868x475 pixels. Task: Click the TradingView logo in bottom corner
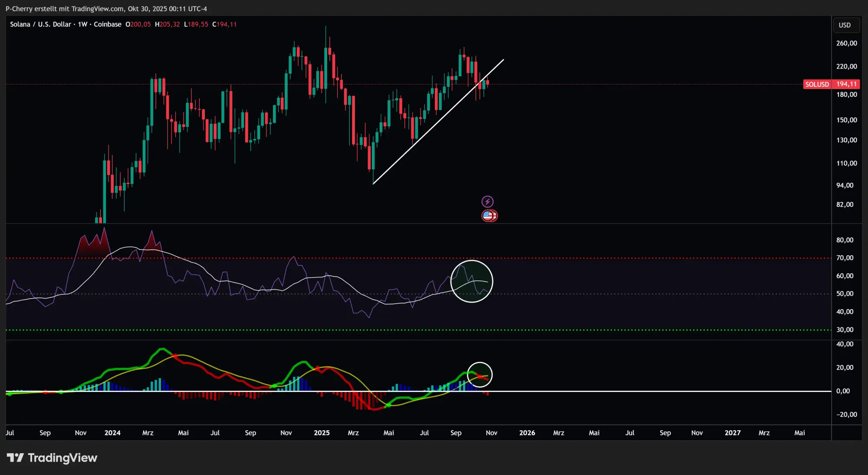[52, 458]
